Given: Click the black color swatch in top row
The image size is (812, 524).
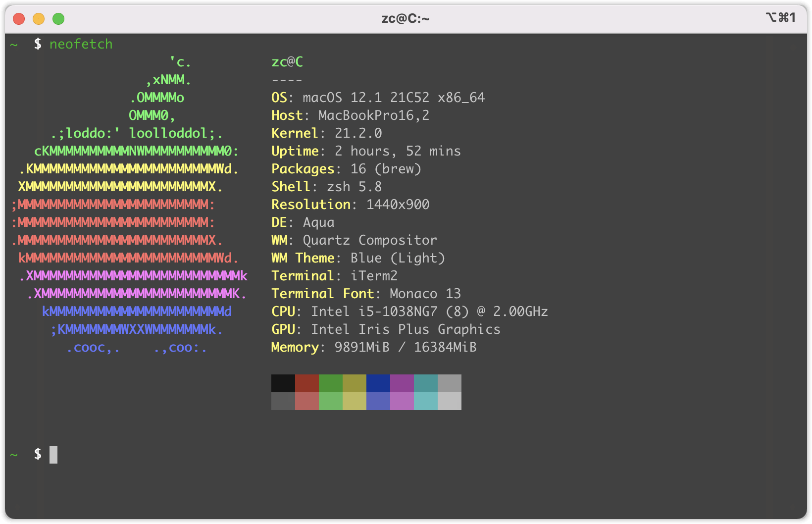Looking at the screenshot, I should coord(283,383).
